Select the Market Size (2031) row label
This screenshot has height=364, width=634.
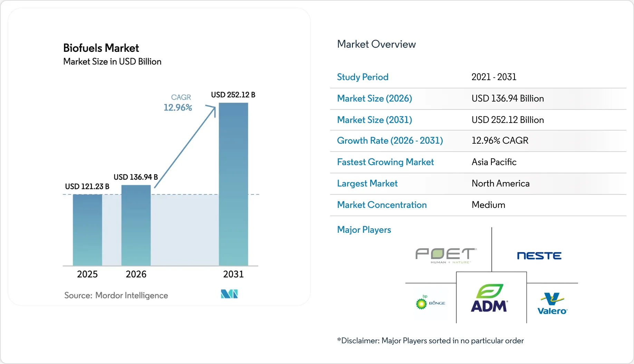click(374, 120)
